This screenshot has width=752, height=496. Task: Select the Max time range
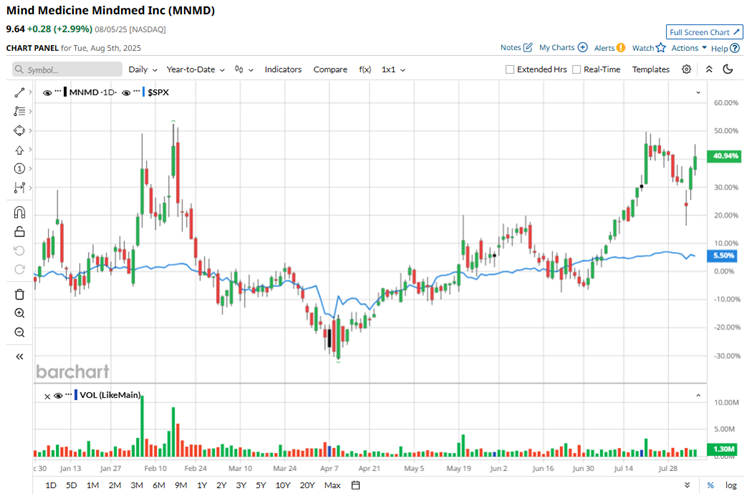click(332, 485)
